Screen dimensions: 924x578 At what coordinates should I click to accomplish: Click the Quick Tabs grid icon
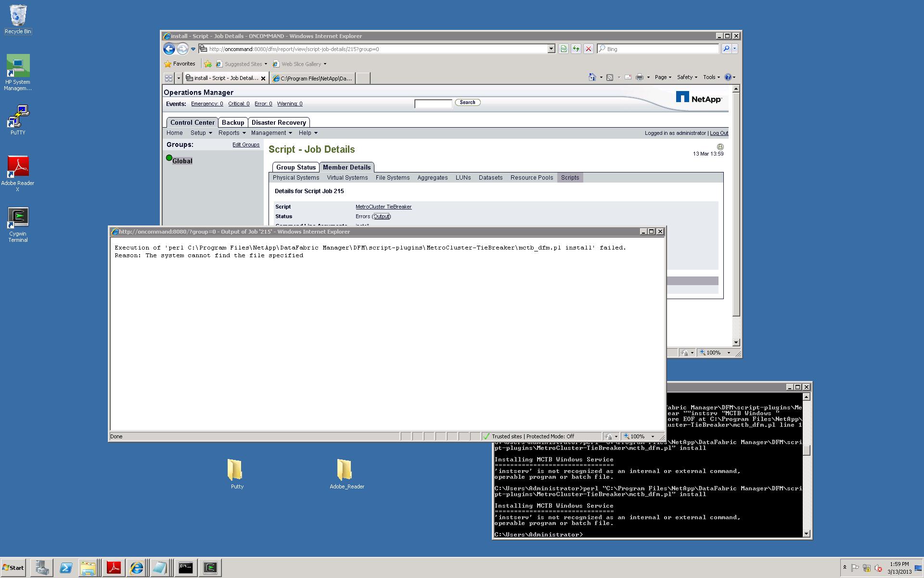click(168, 78)
